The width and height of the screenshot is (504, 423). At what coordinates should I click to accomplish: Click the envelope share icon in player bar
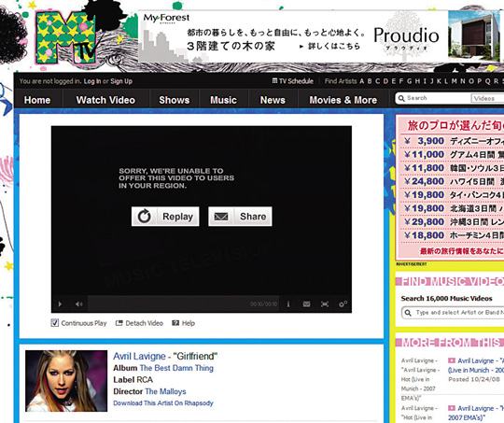click(306, 304)
